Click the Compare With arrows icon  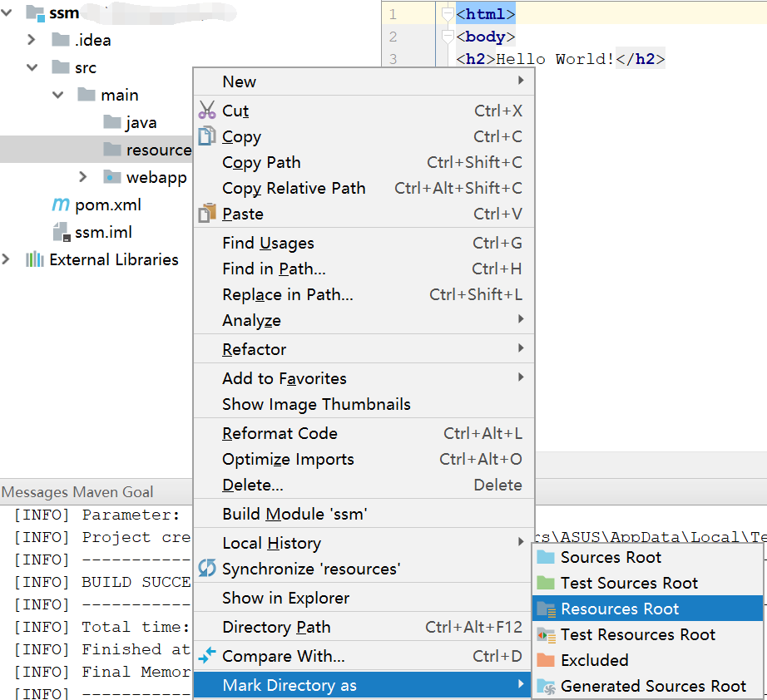pyautogui.click(x=207, y=655)
